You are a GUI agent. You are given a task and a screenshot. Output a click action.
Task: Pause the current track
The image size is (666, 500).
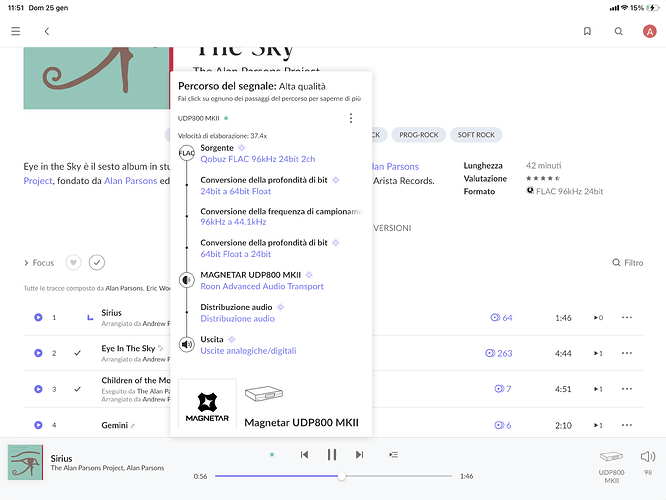(331, 454)
